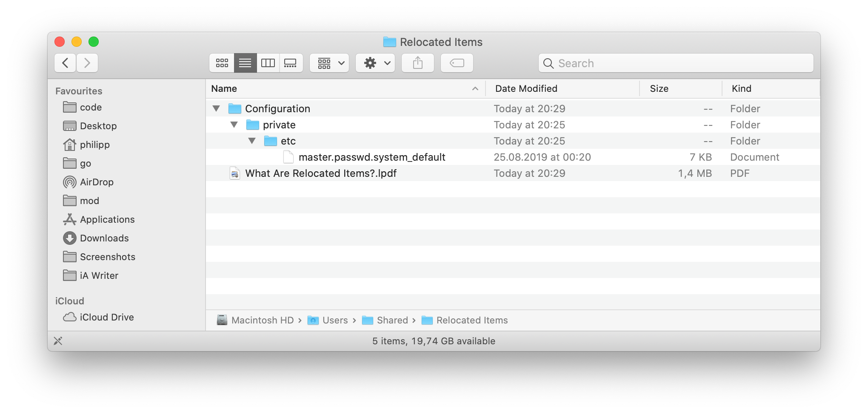The image size is (868, 414).
Task: Collapse the private folder triangle
Action: click(x=234, y=125)
